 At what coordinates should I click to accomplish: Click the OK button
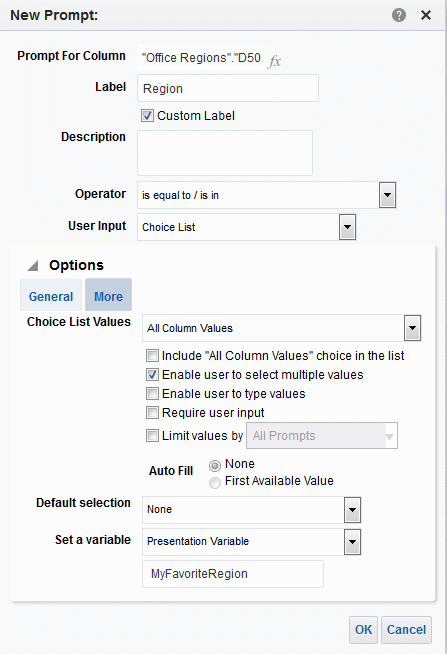[x=363, y=629]
